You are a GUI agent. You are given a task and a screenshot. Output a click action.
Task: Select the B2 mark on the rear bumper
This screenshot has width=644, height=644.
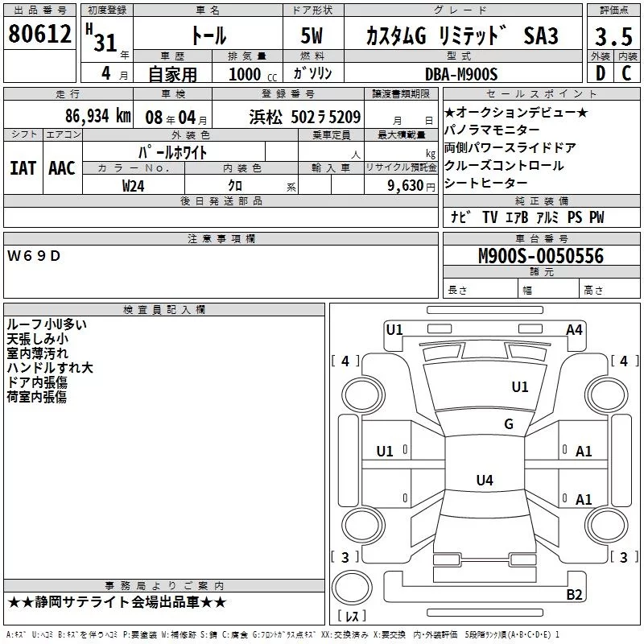tap(574, 594)
